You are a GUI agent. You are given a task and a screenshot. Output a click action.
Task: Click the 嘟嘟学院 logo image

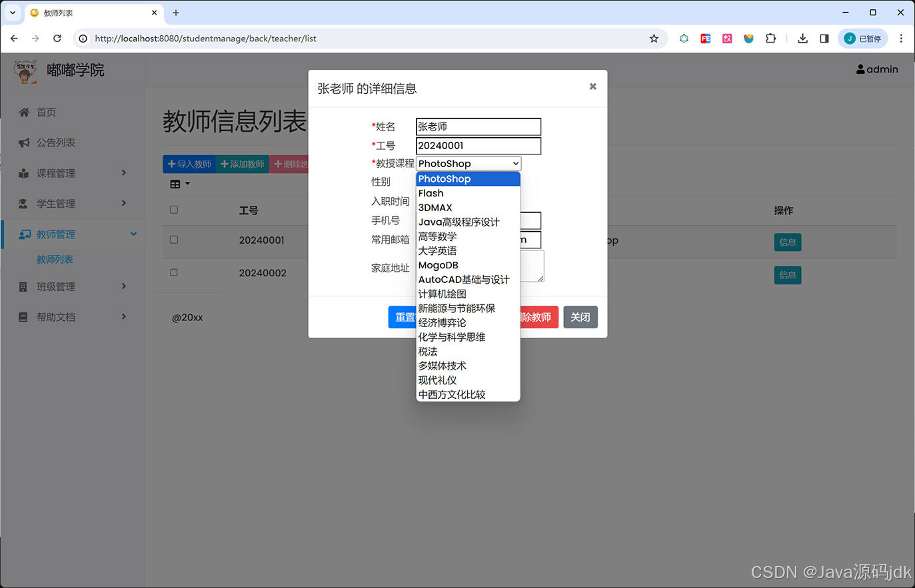(25, 71)
